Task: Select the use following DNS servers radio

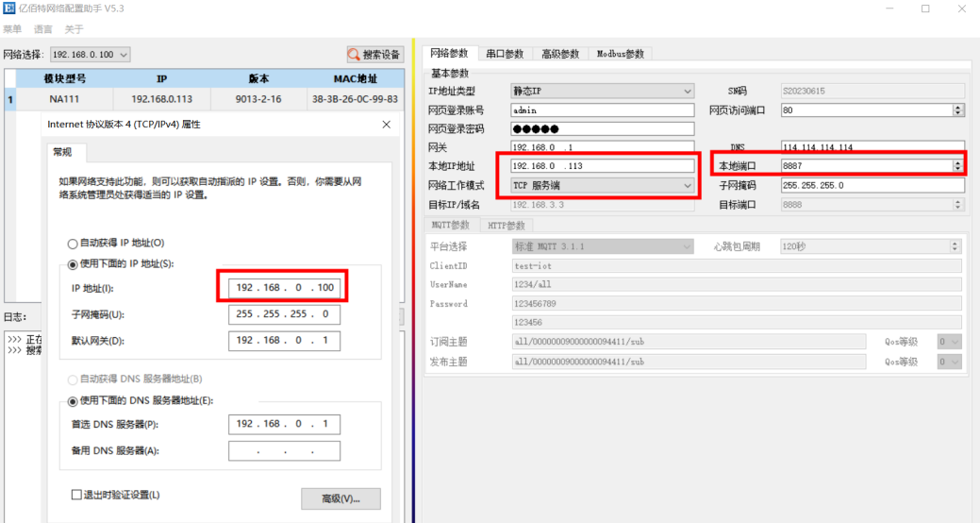Action: [72, 400]
